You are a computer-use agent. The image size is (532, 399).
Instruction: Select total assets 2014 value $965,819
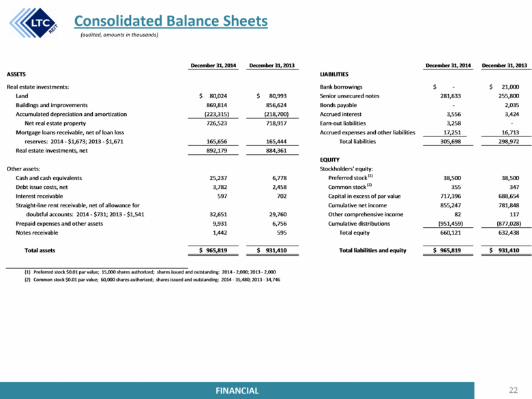pos(213,250)
